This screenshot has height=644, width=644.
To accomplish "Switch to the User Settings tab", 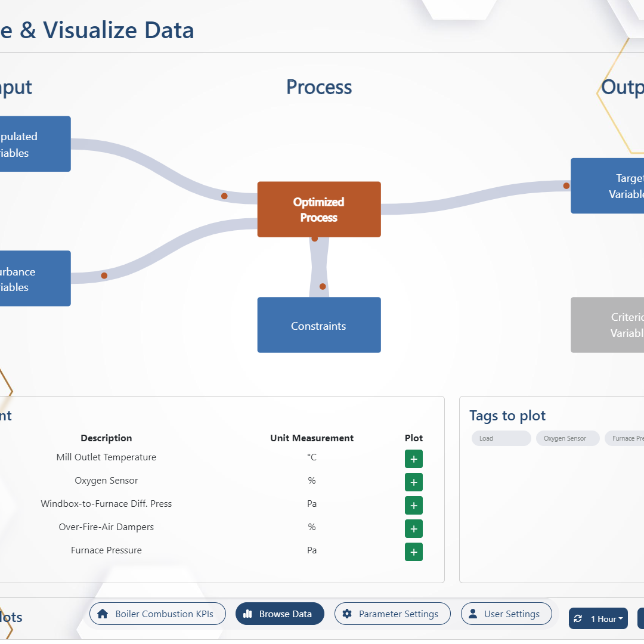I will (506, 614).
